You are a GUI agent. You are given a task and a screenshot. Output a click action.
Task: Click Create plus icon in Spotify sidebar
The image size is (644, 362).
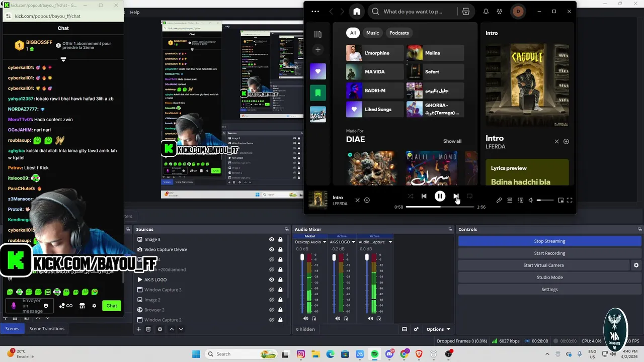(318, 49)
